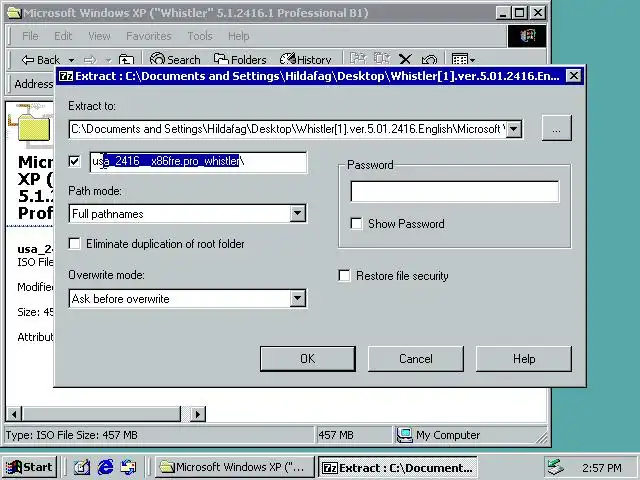Click the Windows flag throbber icon
Screen dimensions: 640x480
click(527, 36)
